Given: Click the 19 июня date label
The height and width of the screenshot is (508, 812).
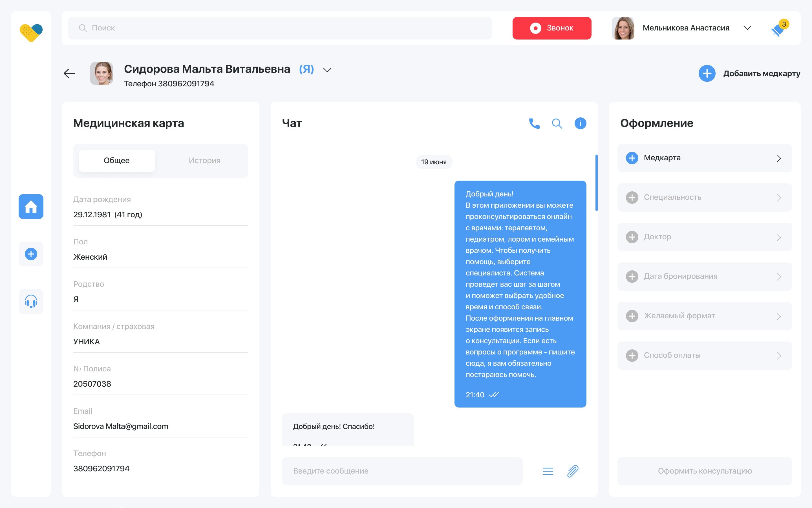Looking at the screenshot, I should 434,162.
